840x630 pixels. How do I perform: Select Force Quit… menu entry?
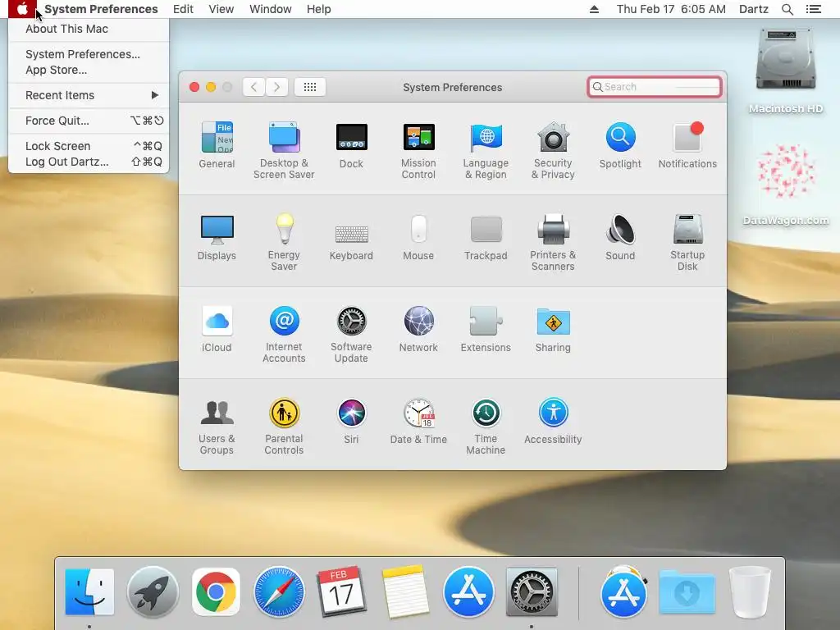tap(89, 121)
